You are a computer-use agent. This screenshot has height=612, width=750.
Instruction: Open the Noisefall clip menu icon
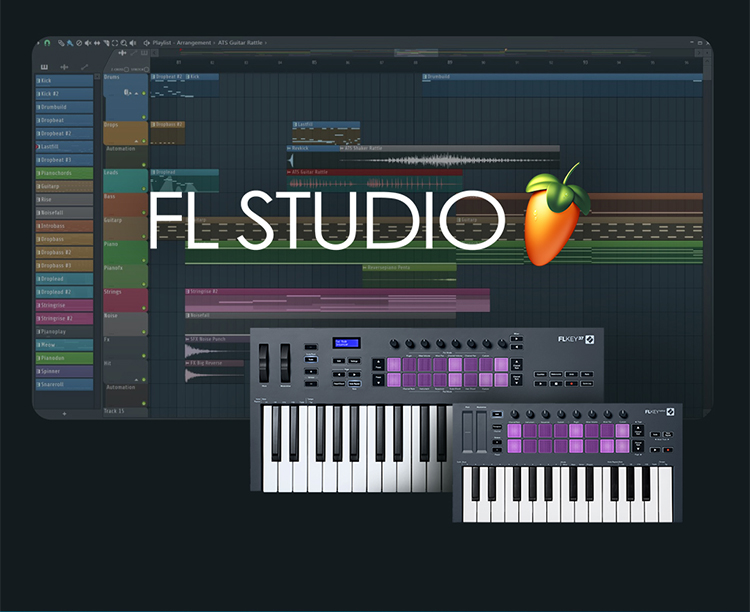188,315
